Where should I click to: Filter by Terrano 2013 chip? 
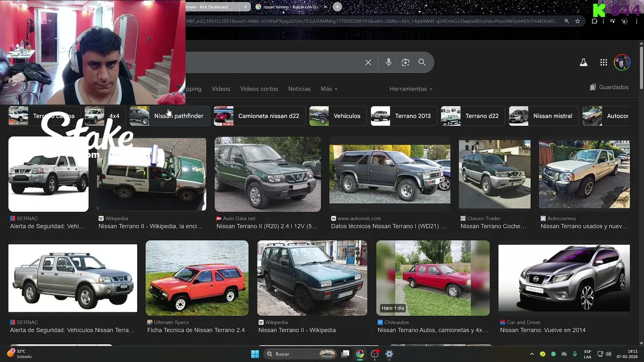(x=404, y=116)
